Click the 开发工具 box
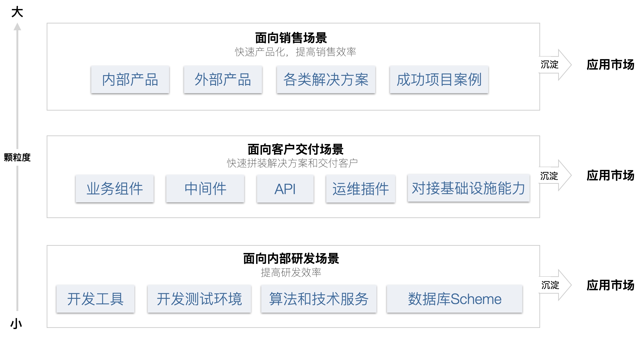This screenshot has width=644, height=338. coord(95,299)
